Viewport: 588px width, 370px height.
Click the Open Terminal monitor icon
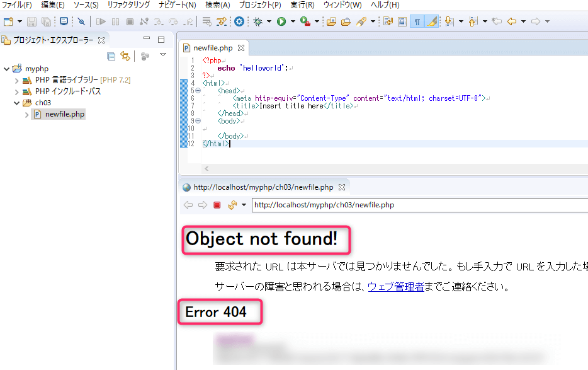coord(64,21)
